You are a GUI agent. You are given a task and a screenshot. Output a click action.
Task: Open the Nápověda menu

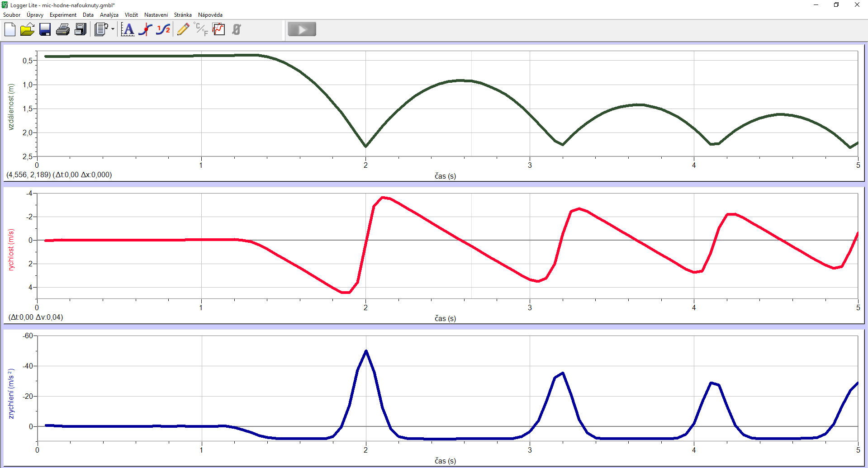(210, 15)
